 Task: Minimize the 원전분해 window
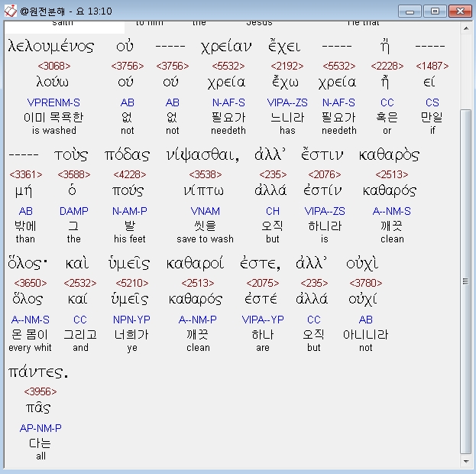click(x=410, y=11)
